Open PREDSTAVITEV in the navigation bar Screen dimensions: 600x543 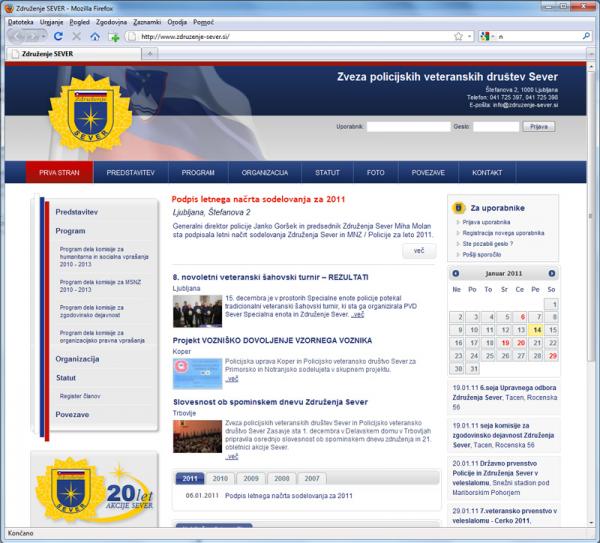point(130,172)
